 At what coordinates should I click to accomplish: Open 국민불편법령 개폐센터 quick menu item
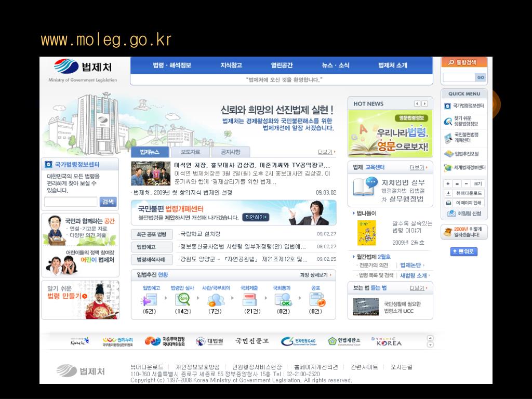pyautogui.click(x=461, y=137)
